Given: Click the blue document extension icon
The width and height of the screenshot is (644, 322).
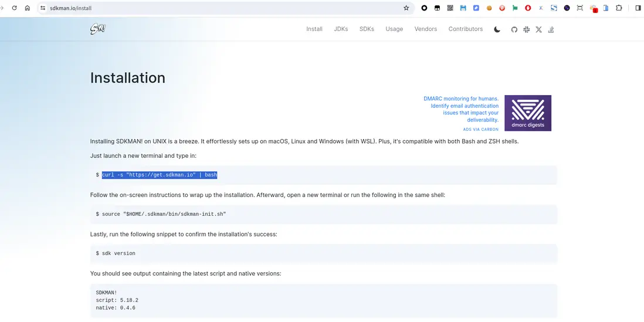Looking at the screenshot, I should click(606, 8).
